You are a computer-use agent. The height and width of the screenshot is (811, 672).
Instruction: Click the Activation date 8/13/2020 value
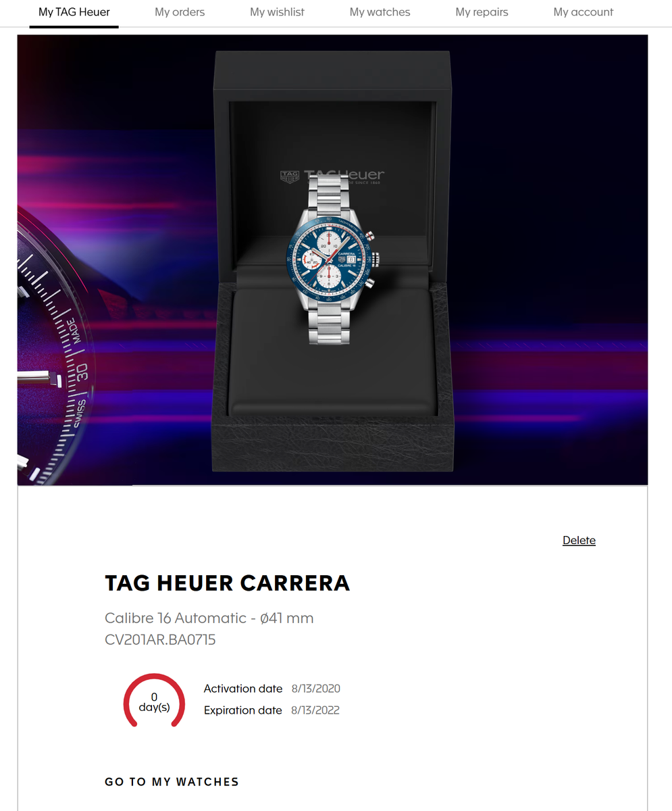[316, 689]
